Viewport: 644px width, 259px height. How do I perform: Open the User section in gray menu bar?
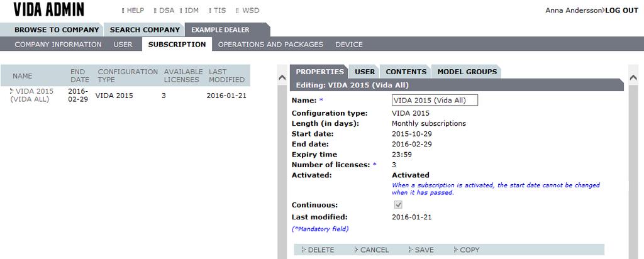123,45
